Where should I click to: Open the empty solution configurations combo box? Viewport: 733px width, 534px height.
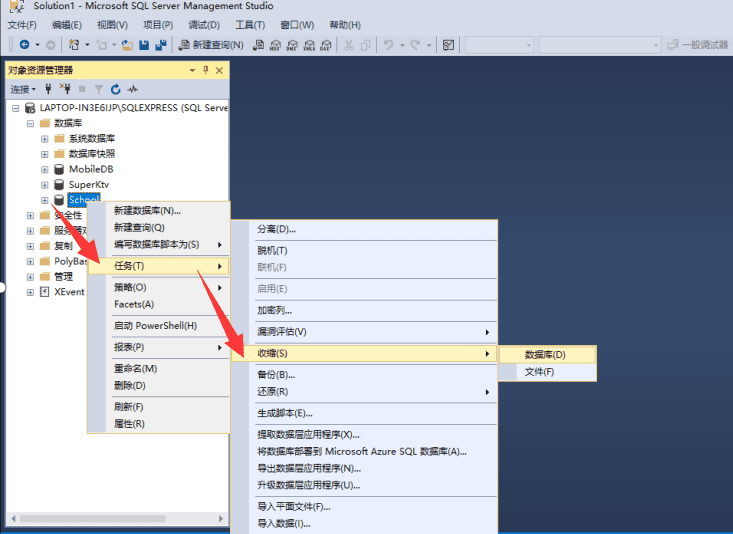coord(499,45)
